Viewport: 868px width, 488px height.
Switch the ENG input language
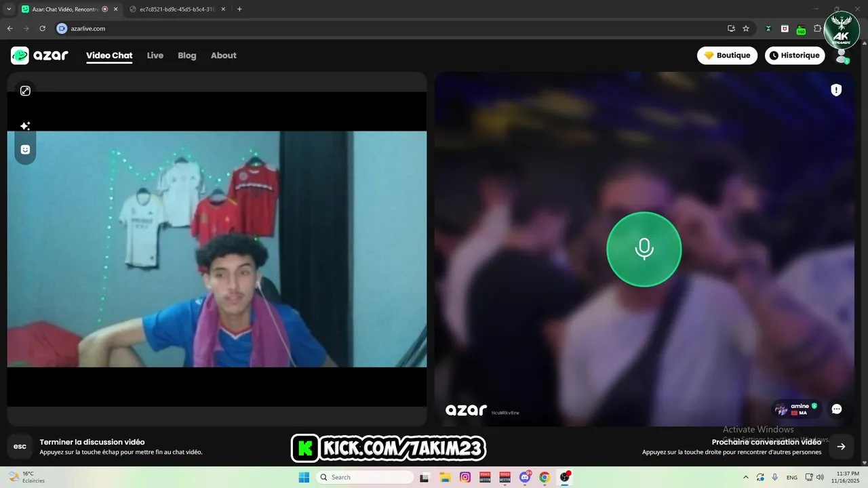click(x=792, y=477)
